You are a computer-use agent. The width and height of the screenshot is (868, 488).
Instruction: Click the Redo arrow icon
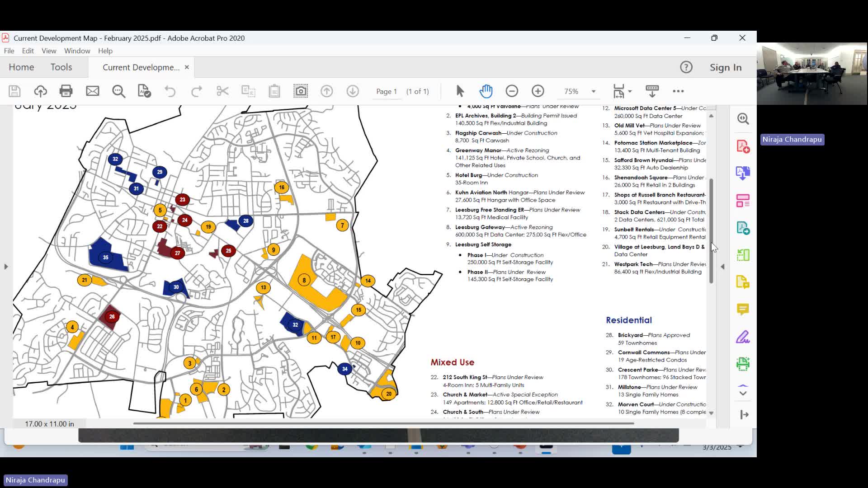coord(196,91)
